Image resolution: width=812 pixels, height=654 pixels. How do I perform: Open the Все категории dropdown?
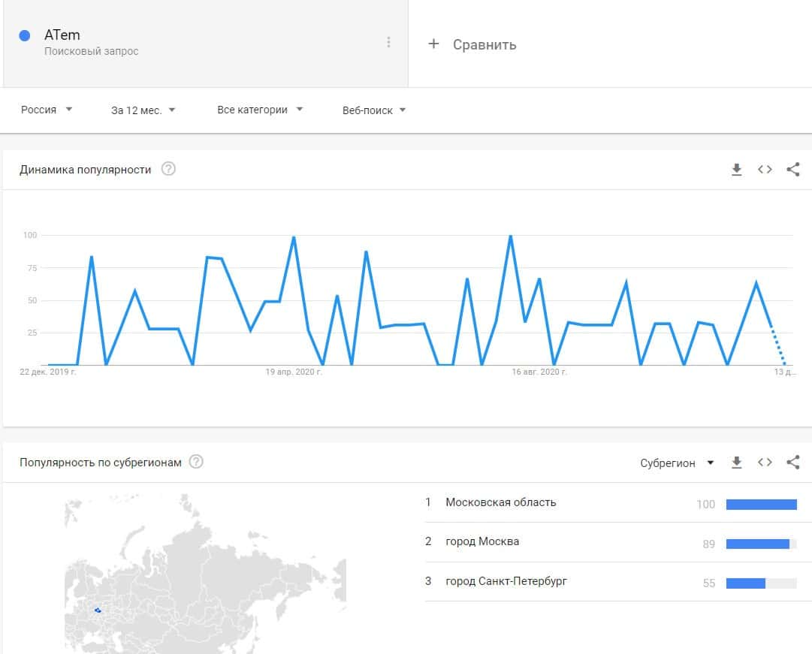pos(260,110)
